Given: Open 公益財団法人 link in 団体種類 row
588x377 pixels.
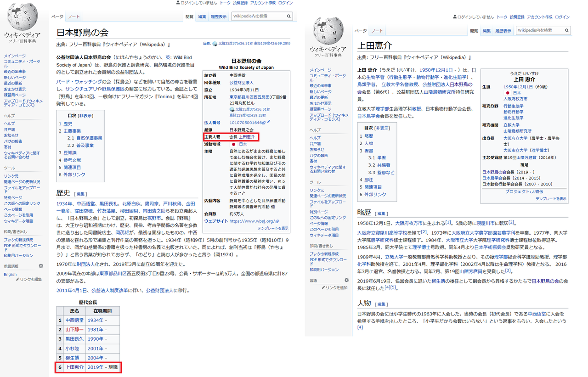Looking at the screenshot, I should [x=241, y=83].
